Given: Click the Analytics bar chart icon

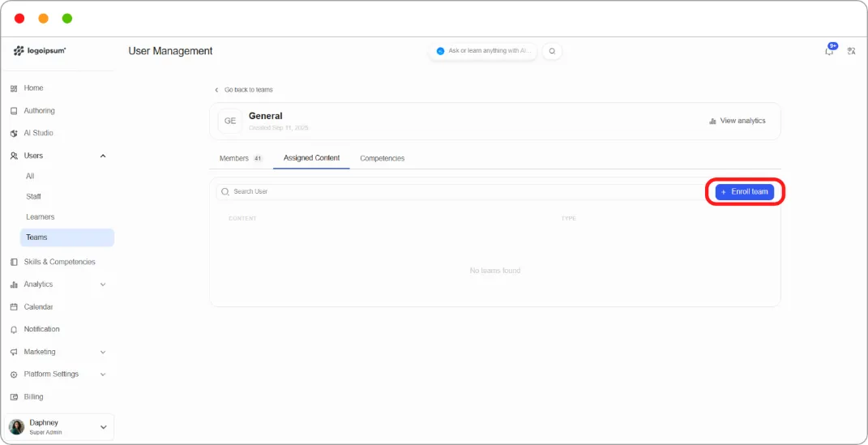Looking at the screenshot, I should click(14, 285).
